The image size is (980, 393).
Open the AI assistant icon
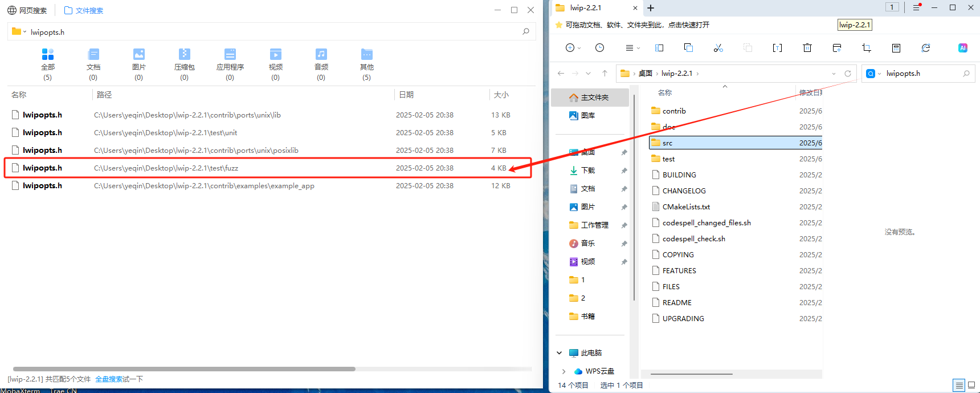click(x=963, y=48)
